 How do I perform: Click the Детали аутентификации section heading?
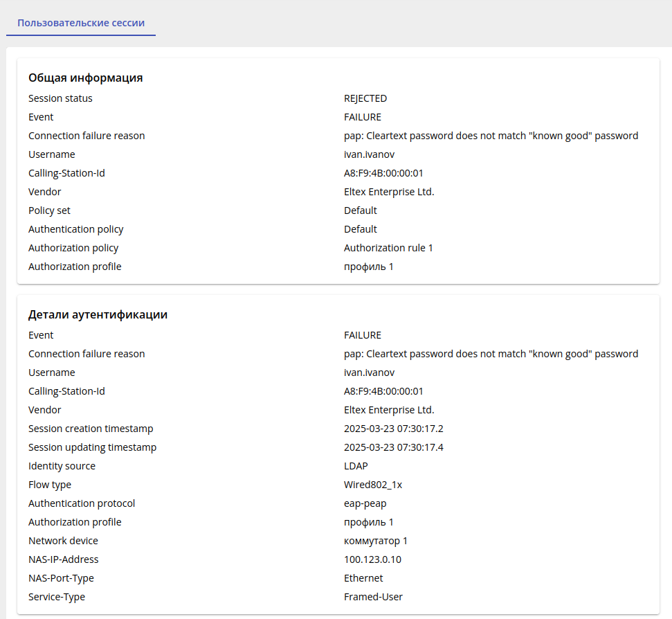coord(98,314)
